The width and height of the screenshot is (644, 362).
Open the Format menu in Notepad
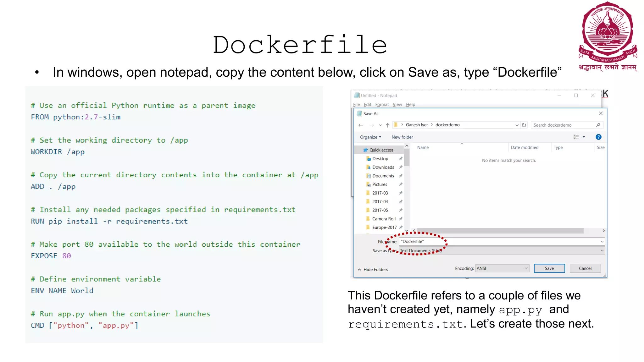coord(382,105)
